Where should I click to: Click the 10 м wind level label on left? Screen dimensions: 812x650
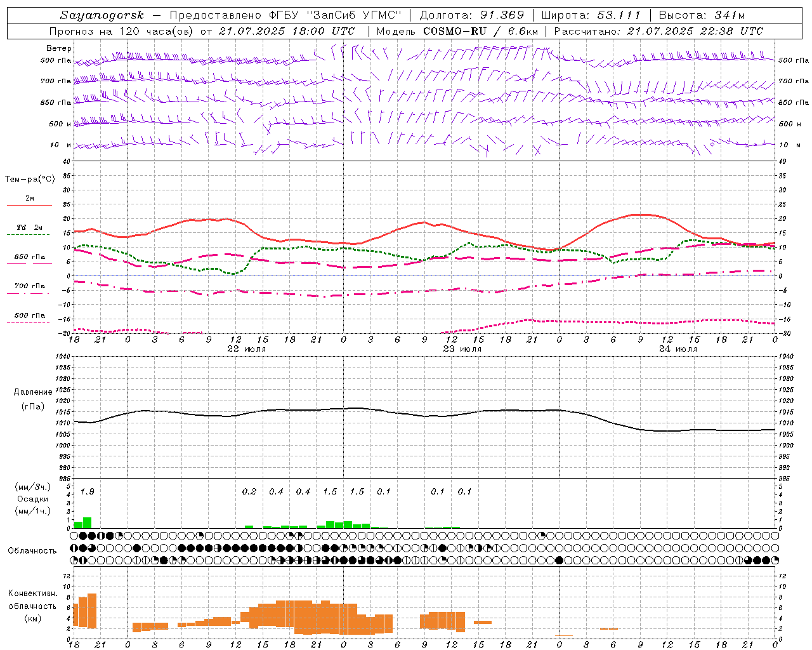pos(61,145)
